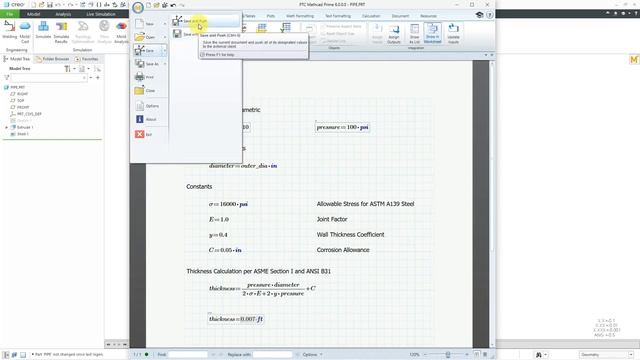The height and width of the screenshot is (360, 640).
Task: Open the About entry in Mathcad menu
Action: pos(149,119)
